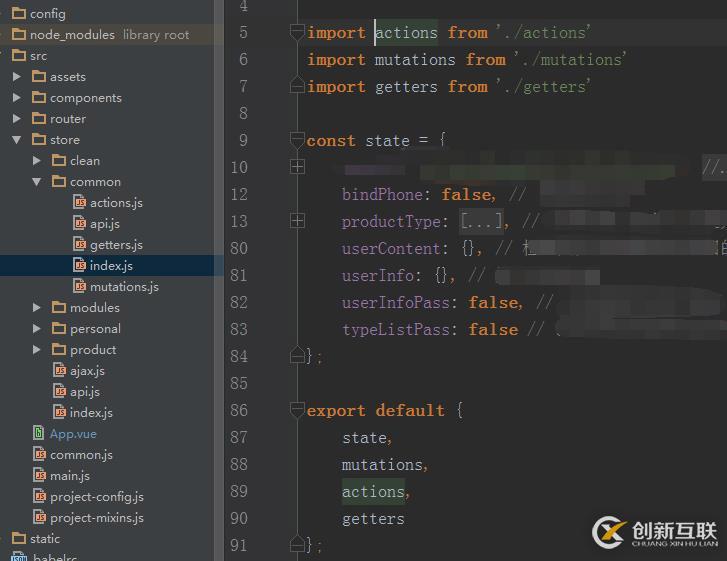Collapse the common folder arrow

point(37,182)
